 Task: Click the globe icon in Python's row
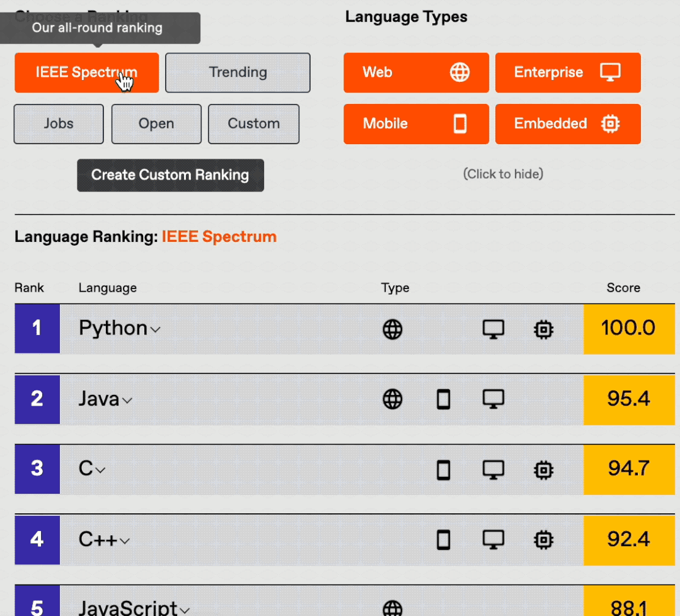pos(393,329)
